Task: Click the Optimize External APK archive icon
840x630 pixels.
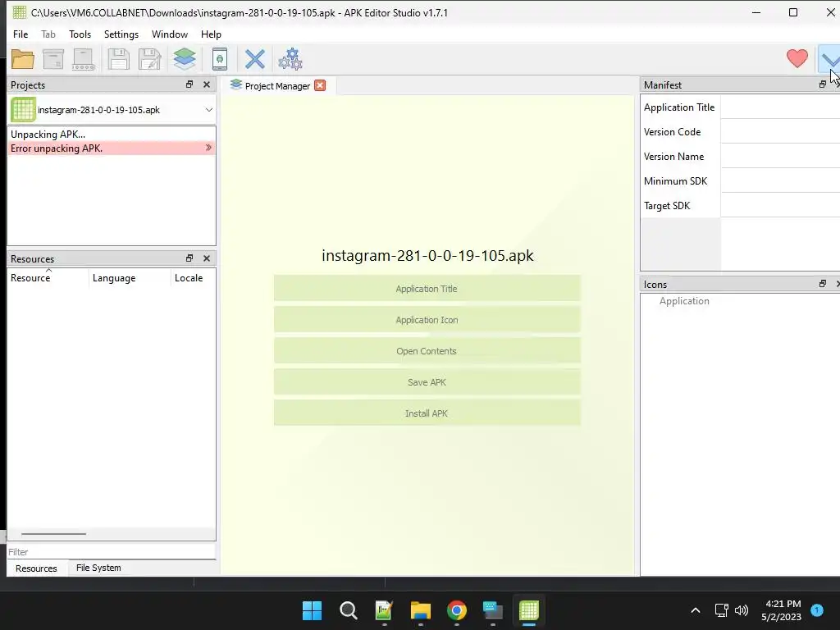Action: [53, 59]
